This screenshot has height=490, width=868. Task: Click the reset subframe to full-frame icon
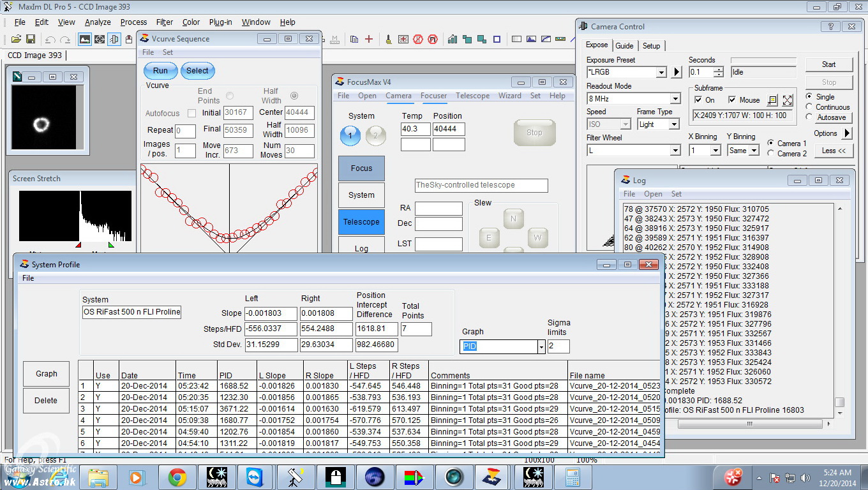coord(788,100)
